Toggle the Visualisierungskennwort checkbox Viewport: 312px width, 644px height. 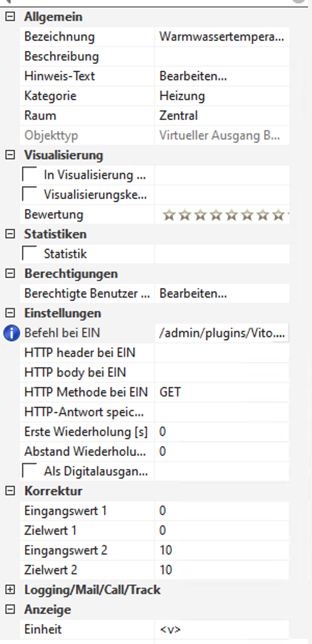coord(30,195)
